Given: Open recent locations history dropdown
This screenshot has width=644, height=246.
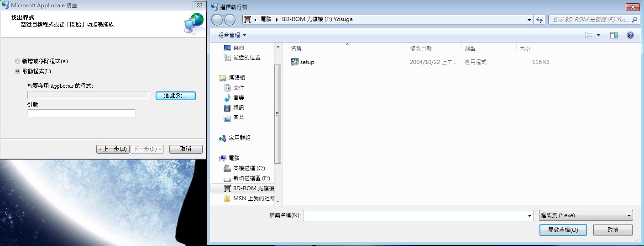Looking at the screenshot, I should (x=239, y=20).
